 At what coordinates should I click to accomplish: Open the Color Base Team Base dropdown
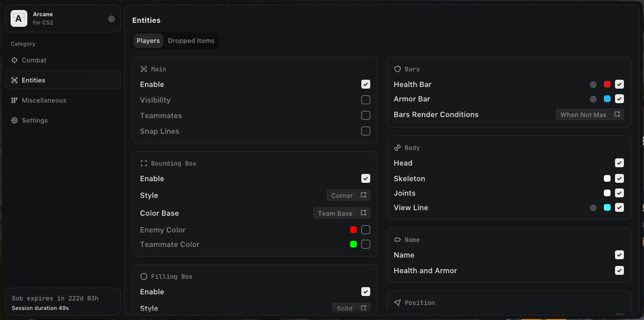(342, 214)
